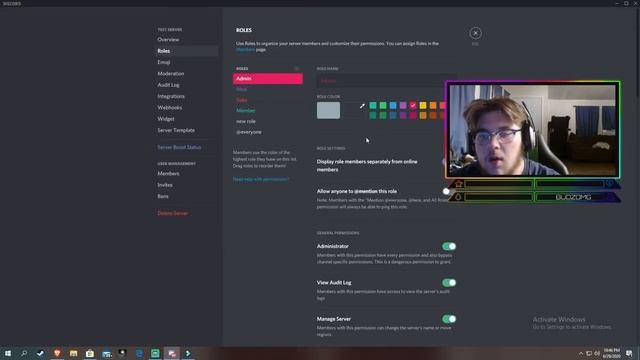Toggle the Administrator permission
This screenshot has height=360, width=640.
(449, 246)
